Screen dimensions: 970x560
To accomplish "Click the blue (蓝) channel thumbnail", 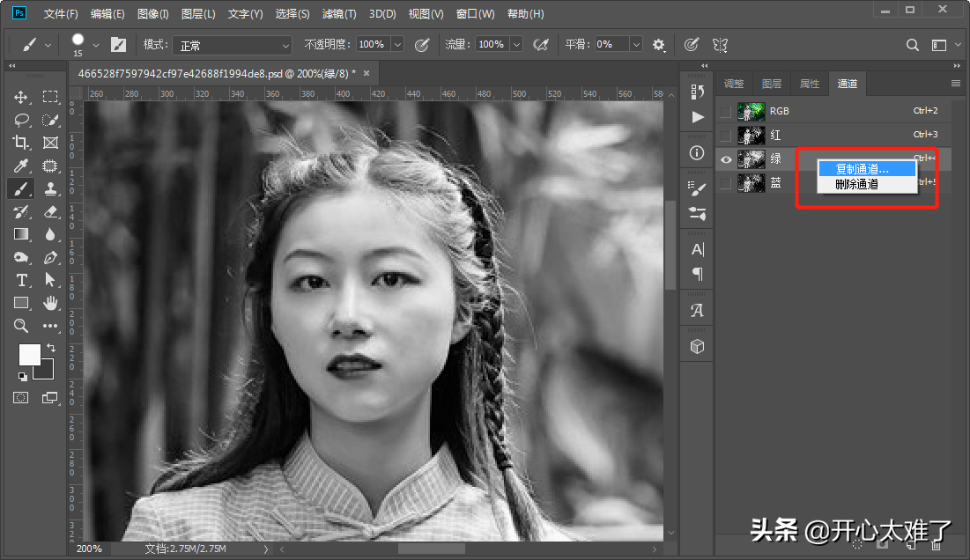I will click(x=751, y=183).
